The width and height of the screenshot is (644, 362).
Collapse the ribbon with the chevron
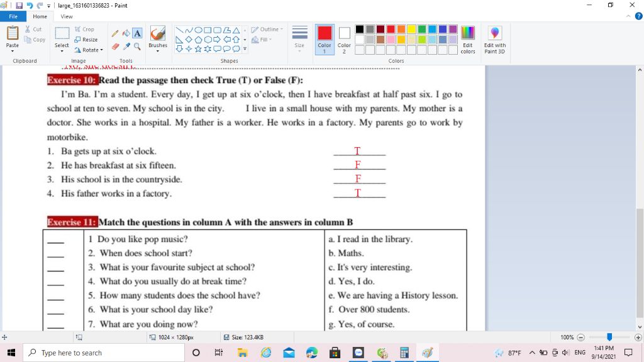628,16
